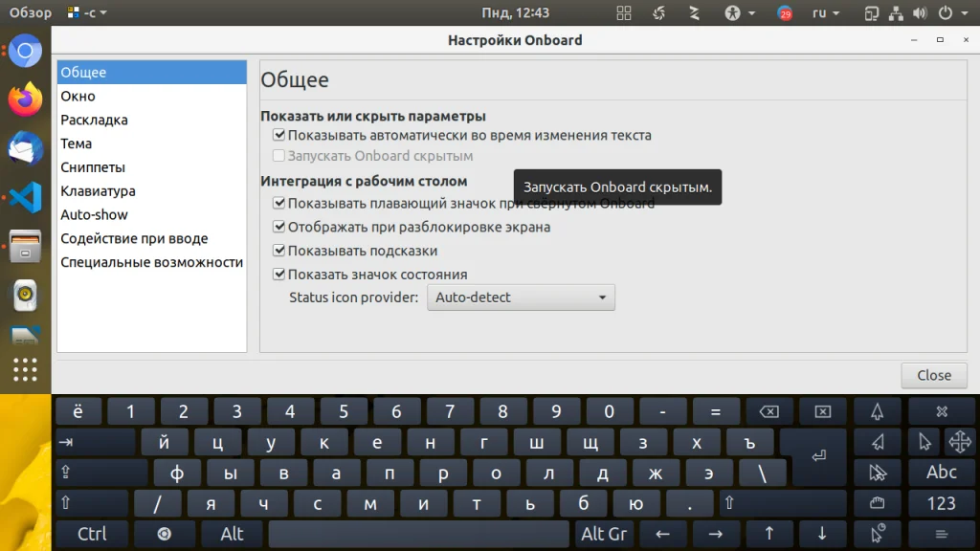Open the network indicator in top bar
Screen dimensions: 980x551
coord(896,13)
